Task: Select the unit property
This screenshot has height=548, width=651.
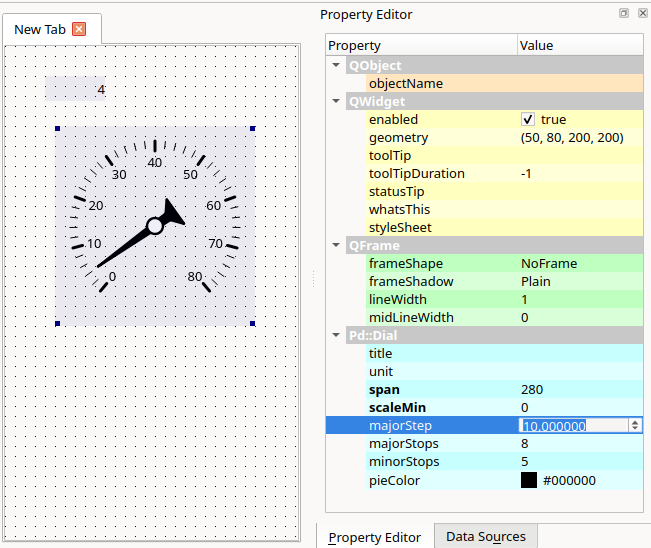Action: 504,371
